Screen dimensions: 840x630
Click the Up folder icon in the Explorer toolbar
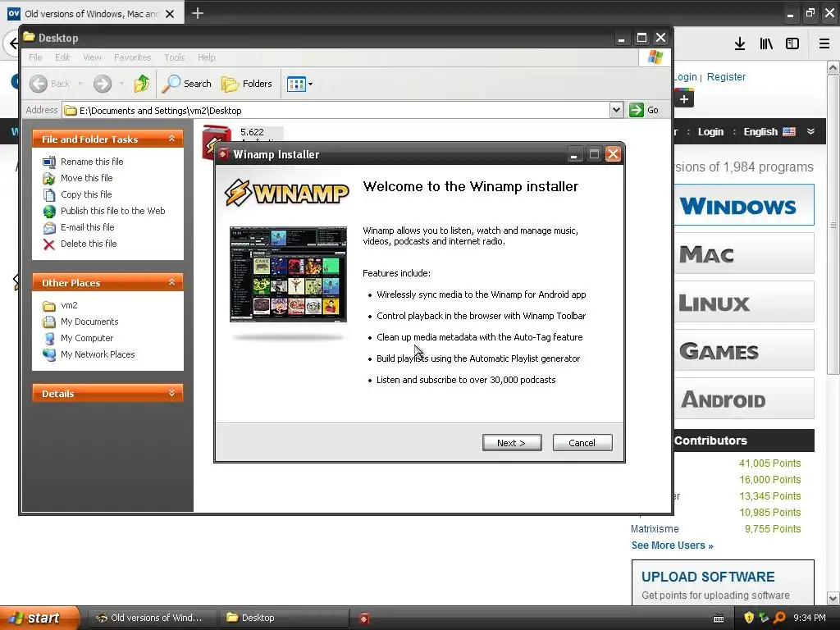point(142,84)
